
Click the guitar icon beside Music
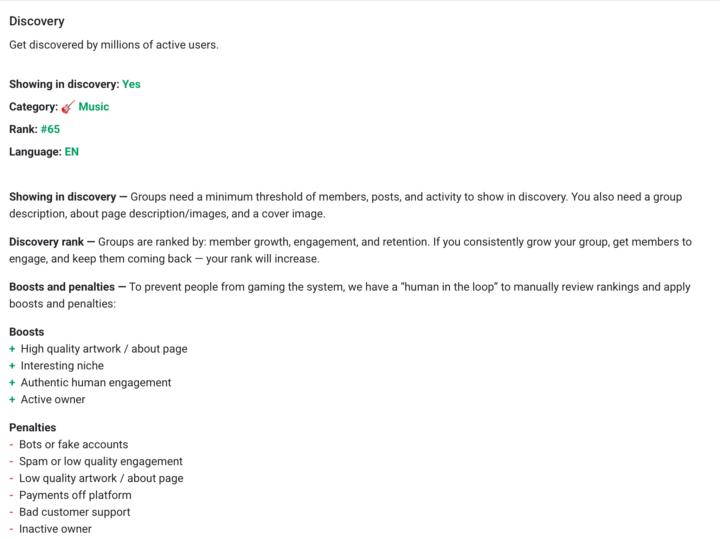point(68,107)
